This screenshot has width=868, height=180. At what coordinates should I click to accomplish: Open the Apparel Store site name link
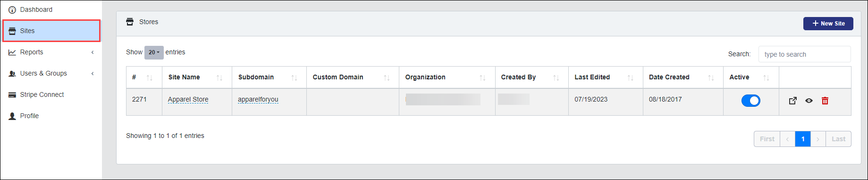(188, 99)
